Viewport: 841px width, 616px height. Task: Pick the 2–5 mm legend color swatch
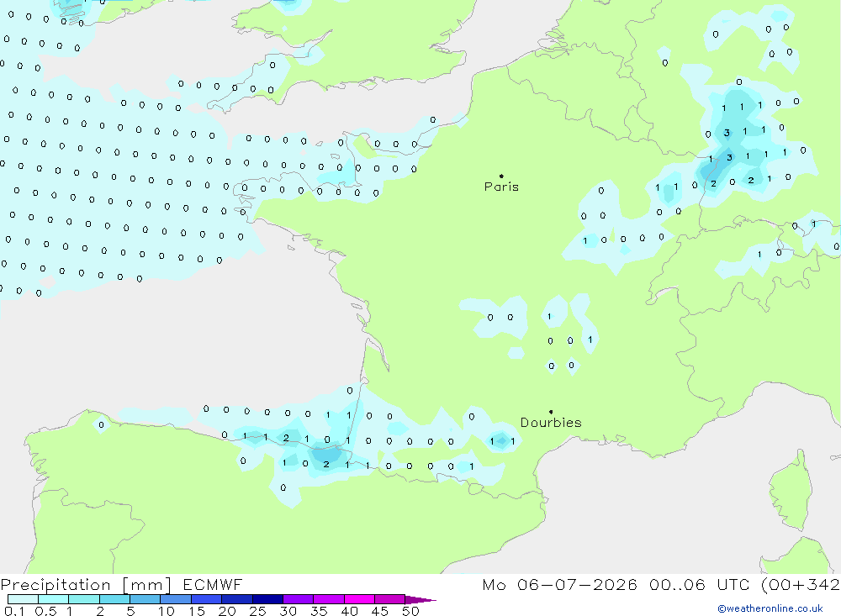(114, 599)
